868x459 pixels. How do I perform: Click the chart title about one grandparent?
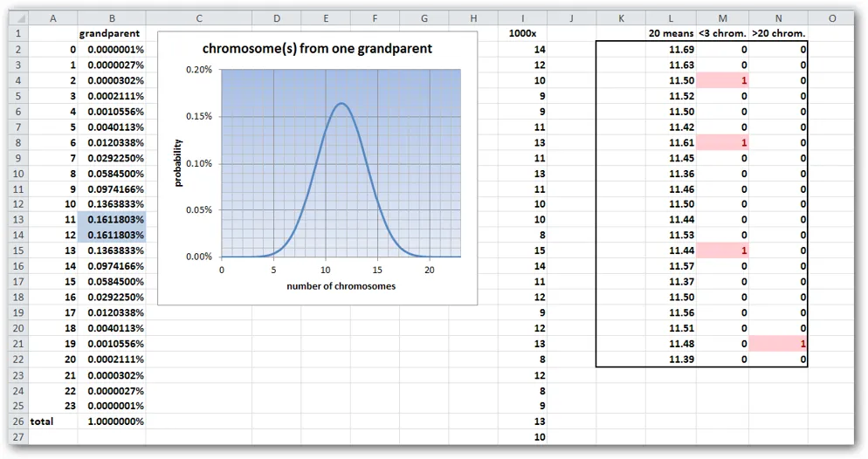[317, 49]
